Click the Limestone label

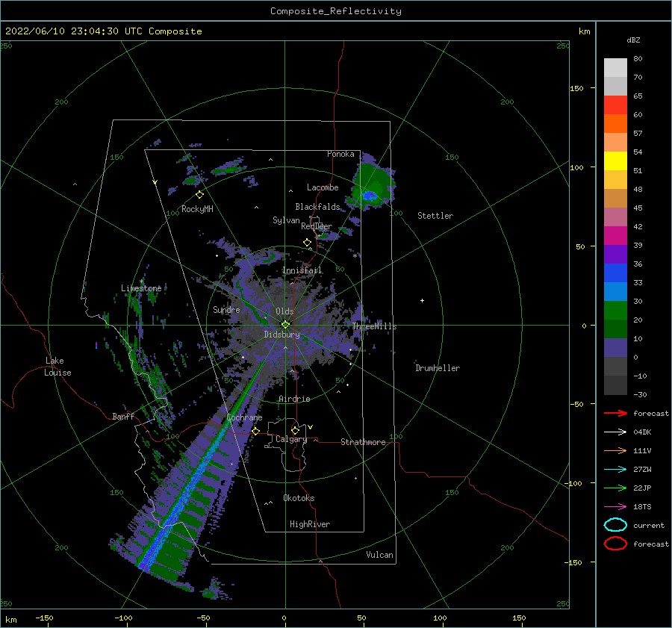coord(141,288)
